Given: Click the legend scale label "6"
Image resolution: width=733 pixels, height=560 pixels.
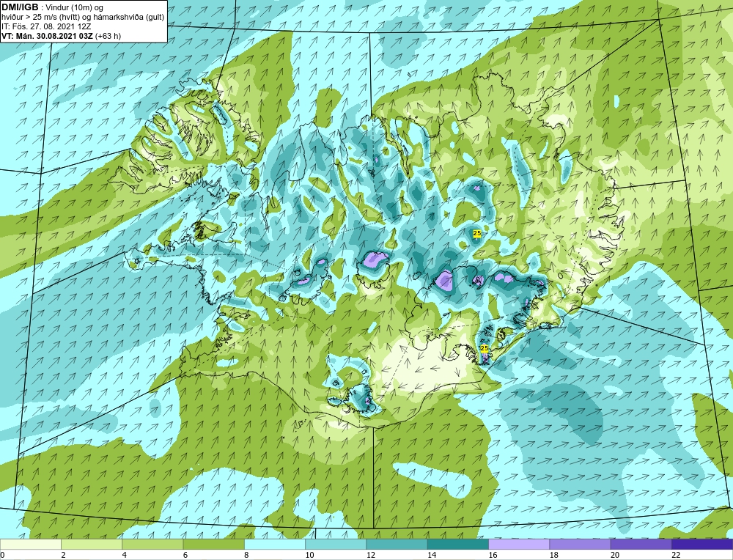Looking at the screenshot, I should coord(185,555).
